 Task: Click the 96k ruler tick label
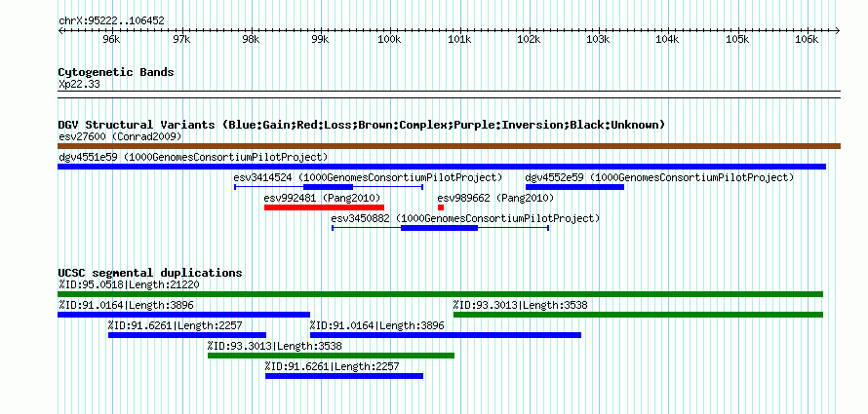[111, 40]
